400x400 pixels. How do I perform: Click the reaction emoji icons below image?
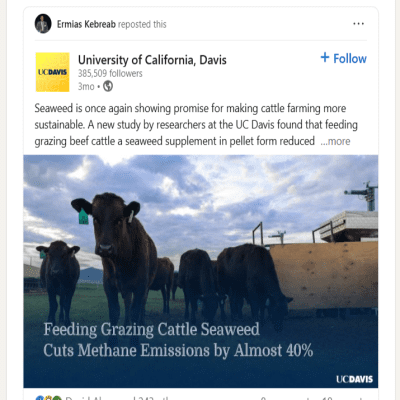coord(49,398)
